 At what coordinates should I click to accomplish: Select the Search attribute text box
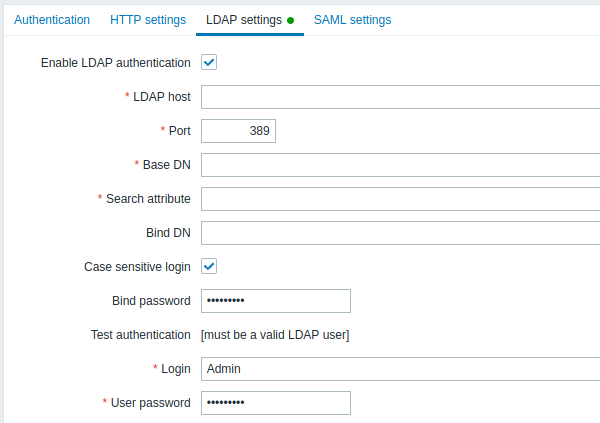point(400,199)
